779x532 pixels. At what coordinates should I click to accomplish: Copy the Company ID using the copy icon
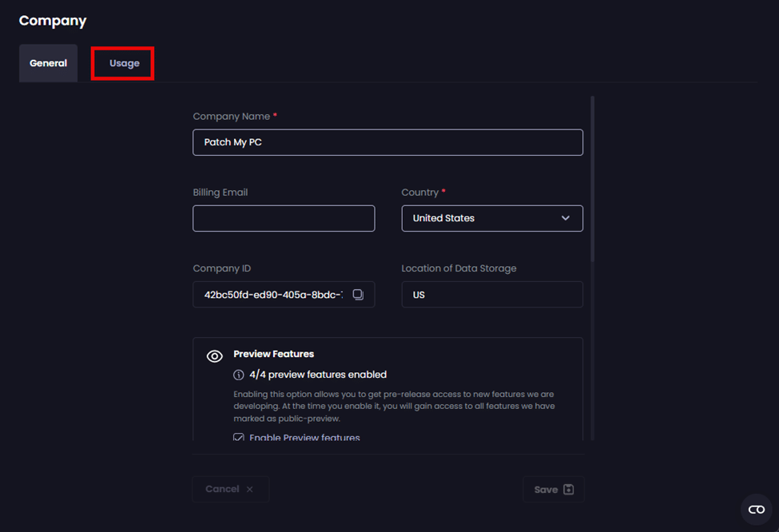358,295
